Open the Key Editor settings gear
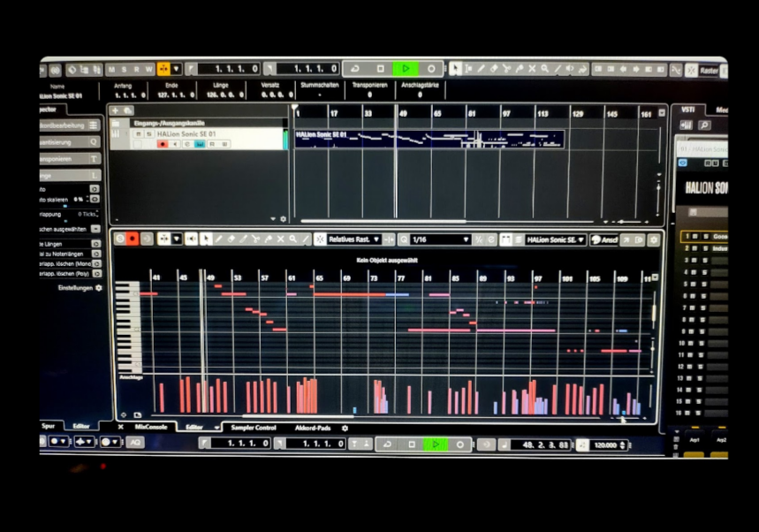The height and width of the screenshot is (532, 759). (654, 239)
